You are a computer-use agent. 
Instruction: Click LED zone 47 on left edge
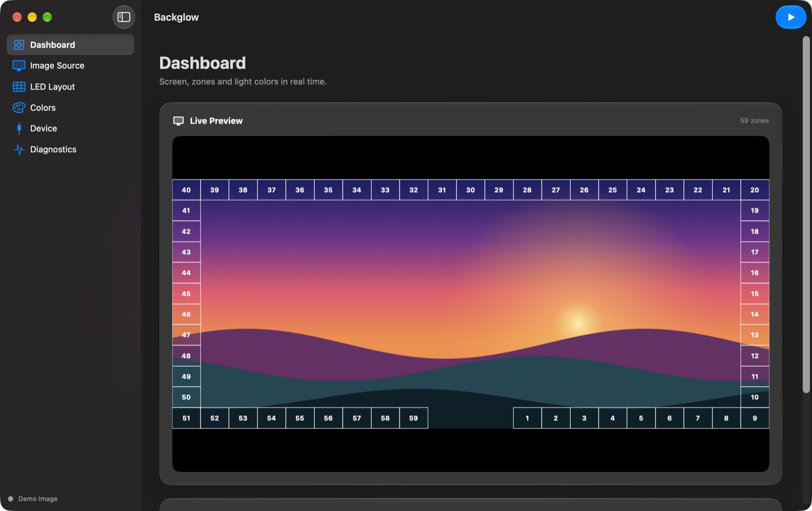(186, 335)
